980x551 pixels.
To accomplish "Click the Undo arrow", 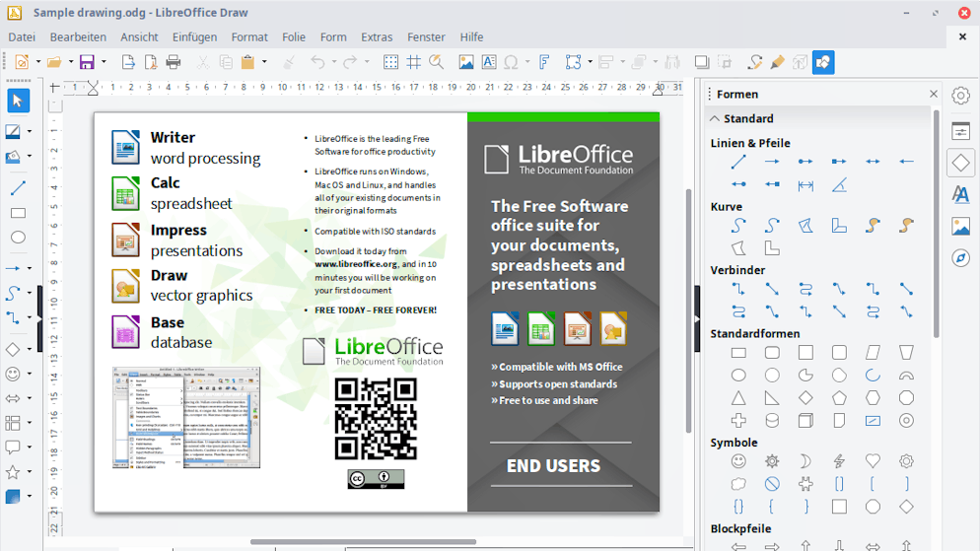I will pos(317,62).
